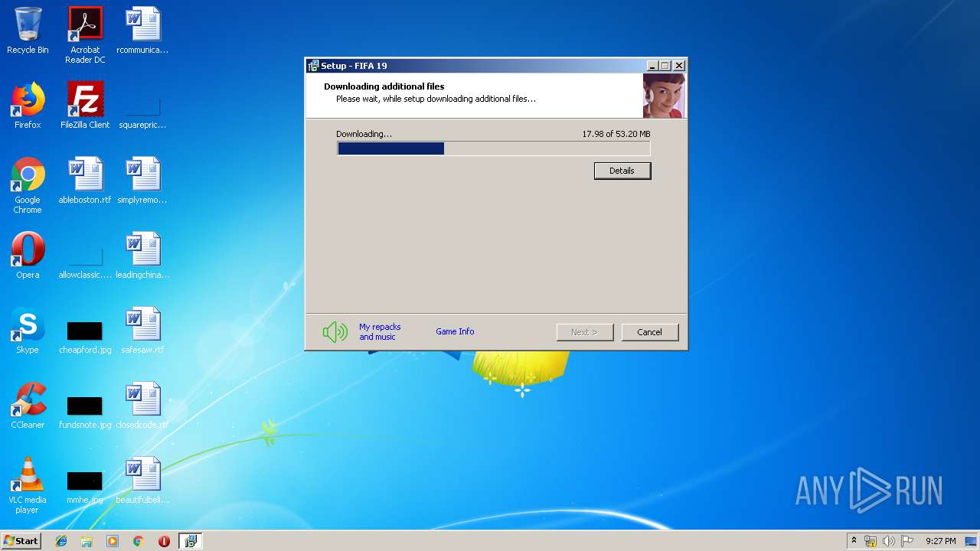Image resolution: width=980 pixels, height=551 pixels.
Task: Open the network tray icon
Action: point(871,541)
